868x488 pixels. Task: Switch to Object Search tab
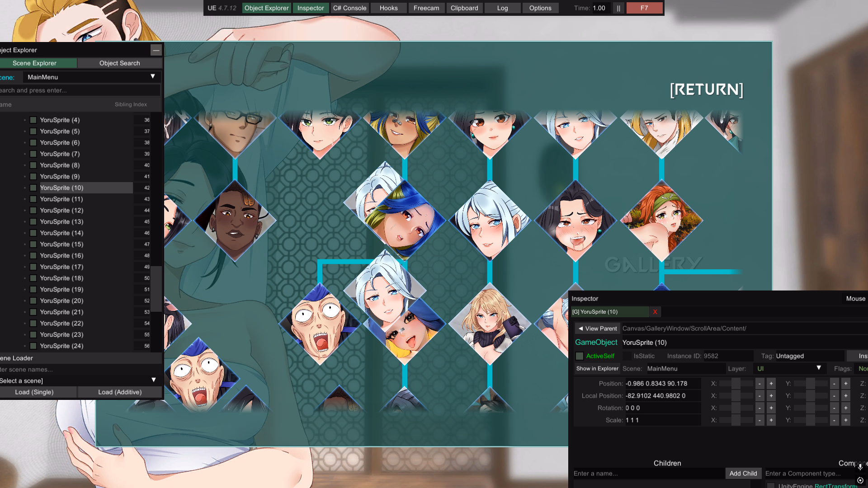[x=119, y=63]
